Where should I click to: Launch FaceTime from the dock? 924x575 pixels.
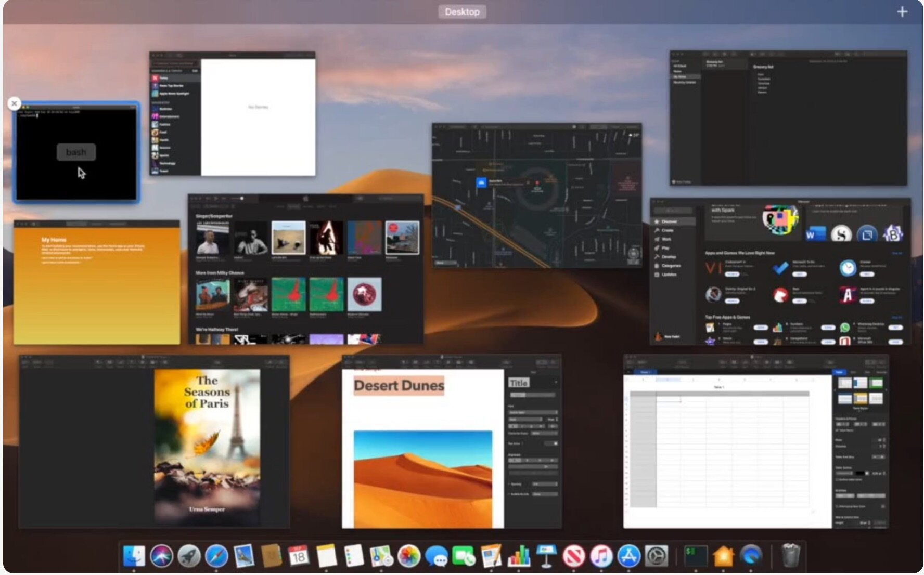464,556
